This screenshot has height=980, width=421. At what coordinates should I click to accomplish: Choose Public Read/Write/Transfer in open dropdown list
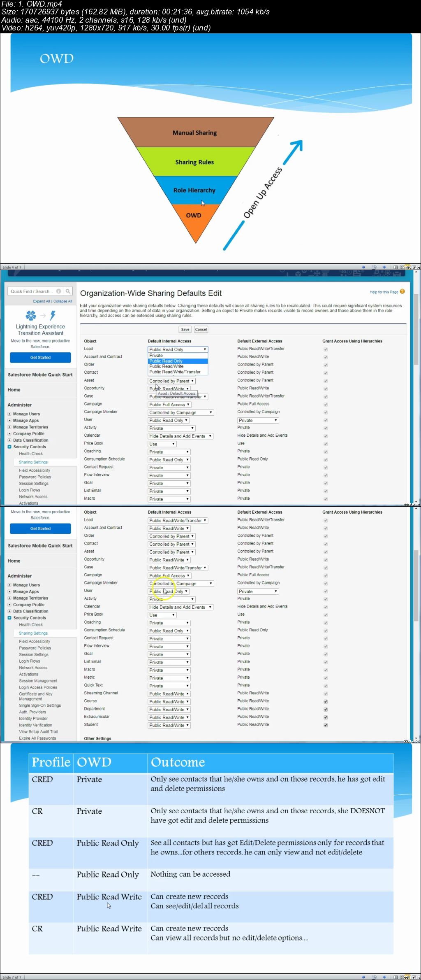178,372
